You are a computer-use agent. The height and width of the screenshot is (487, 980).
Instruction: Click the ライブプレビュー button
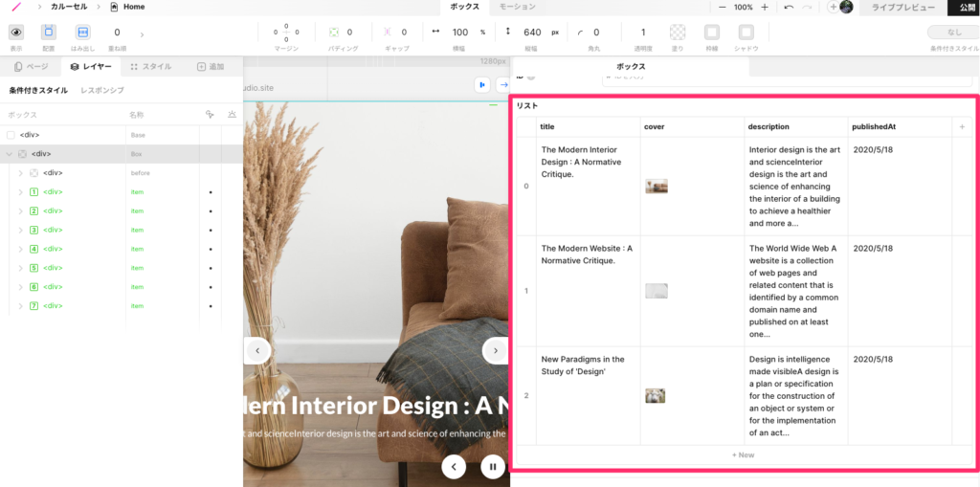[x=903, y=8]
